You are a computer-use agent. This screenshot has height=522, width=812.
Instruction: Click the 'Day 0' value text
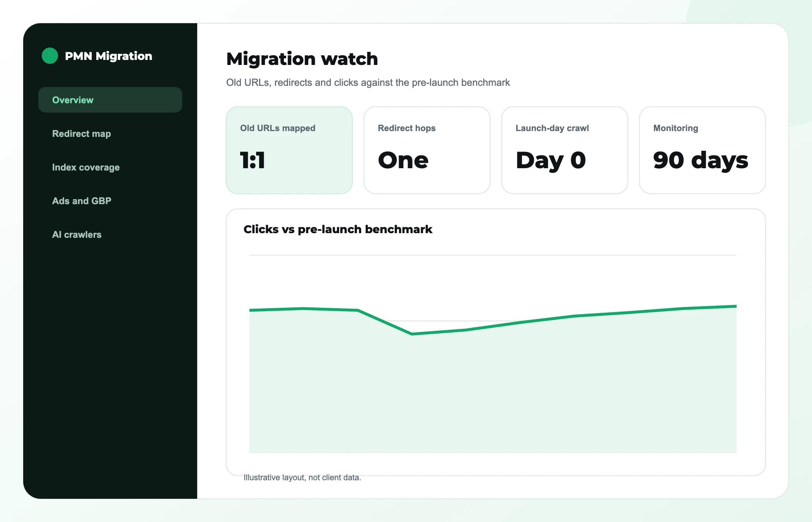[x=551, y=161]
